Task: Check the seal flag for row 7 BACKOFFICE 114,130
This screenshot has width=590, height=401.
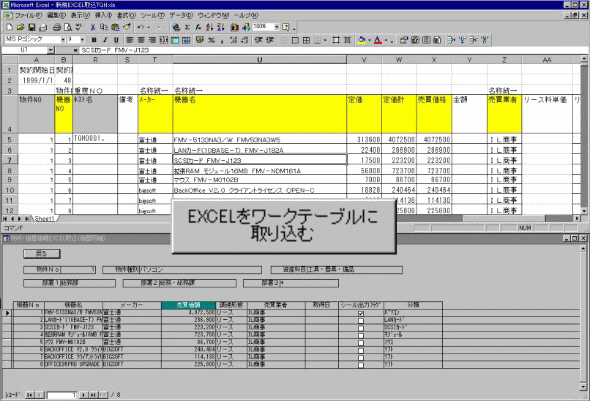Action: [x=361, y=358]
